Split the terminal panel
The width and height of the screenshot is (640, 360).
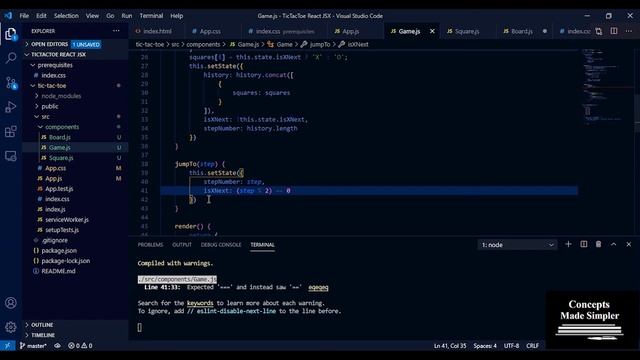click(584, 244)
